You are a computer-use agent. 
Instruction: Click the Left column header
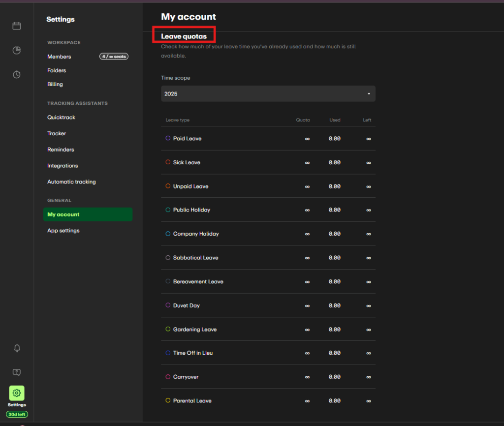point(367,120)
